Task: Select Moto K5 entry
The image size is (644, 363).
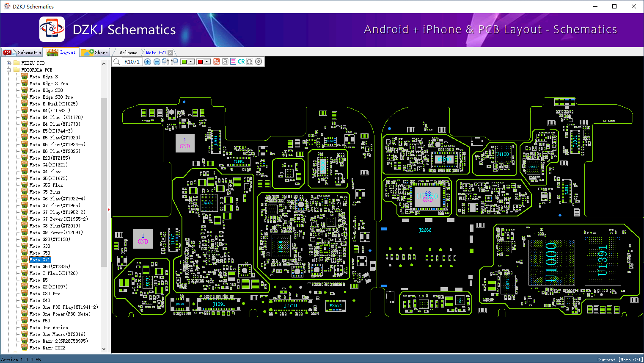Action: pos(39,280)
